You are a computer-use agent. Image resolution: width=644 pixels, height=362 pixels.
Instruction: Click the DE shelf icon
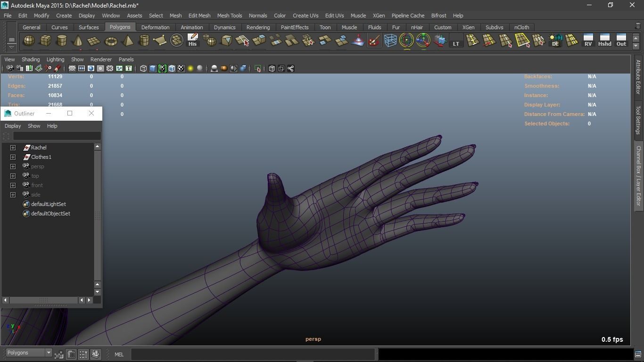(x=555, y=41)
